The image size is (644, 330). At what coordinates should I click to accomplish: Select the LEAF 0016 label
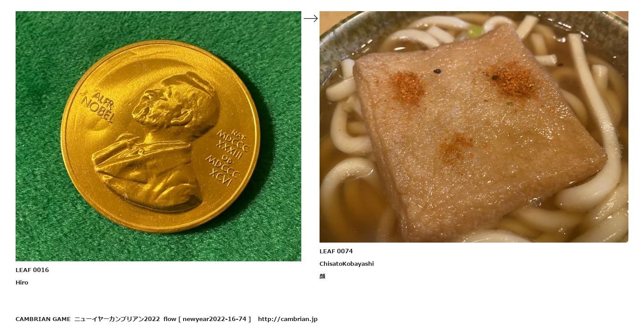tap(32, 270)
